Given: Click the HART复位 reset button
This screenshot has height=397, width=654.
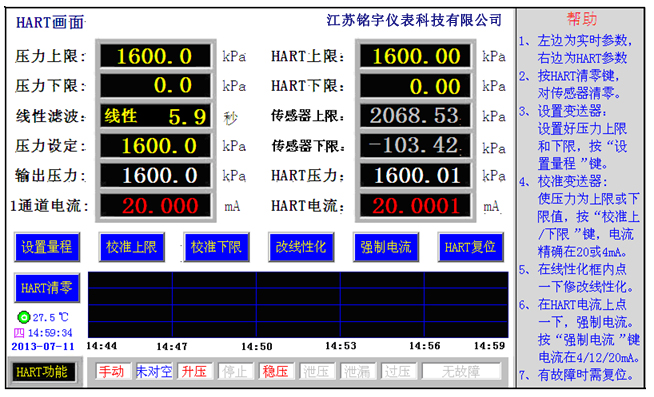Looking at the screenshot, I should click(x=470, y=247).
